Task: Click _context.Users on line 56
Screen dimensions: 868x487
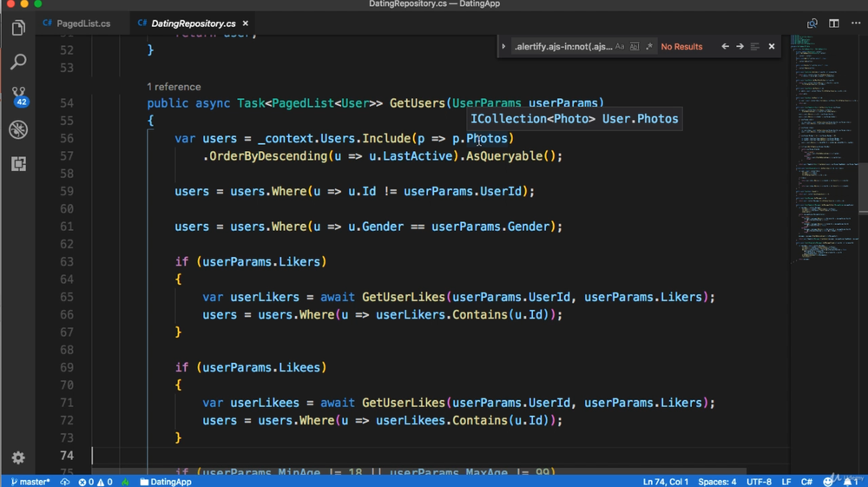Action: (x=306, y=138)
